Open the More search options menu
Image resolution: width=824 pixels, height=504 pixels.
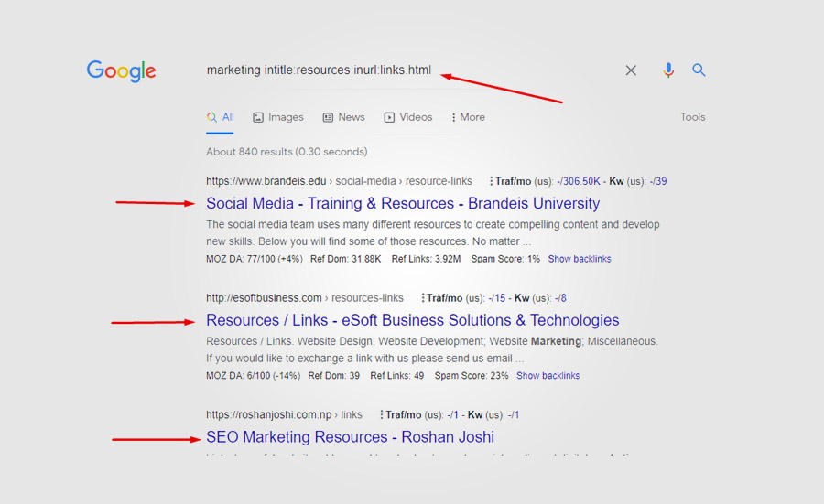[468, 117]
